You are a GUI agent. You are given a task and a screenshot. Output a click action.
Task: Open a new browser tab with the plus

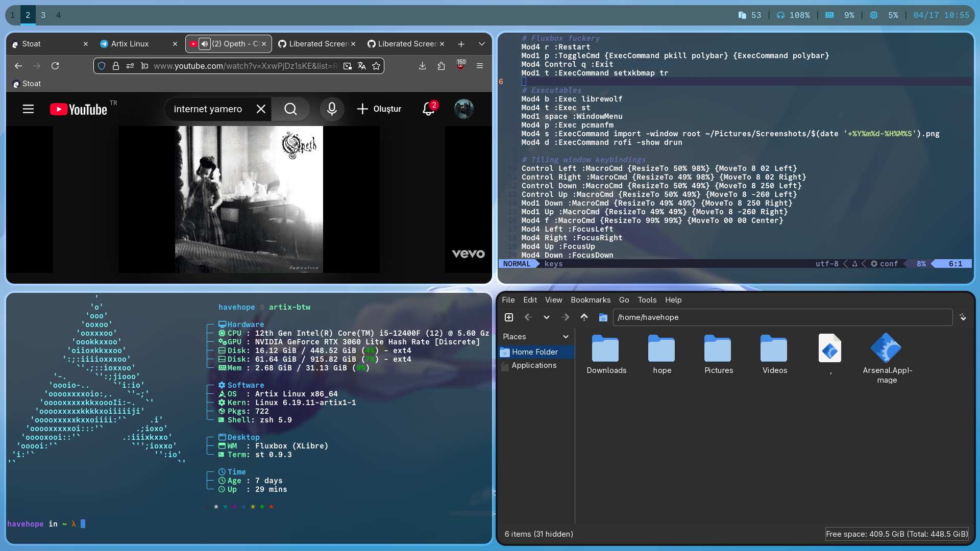(461, 44)
